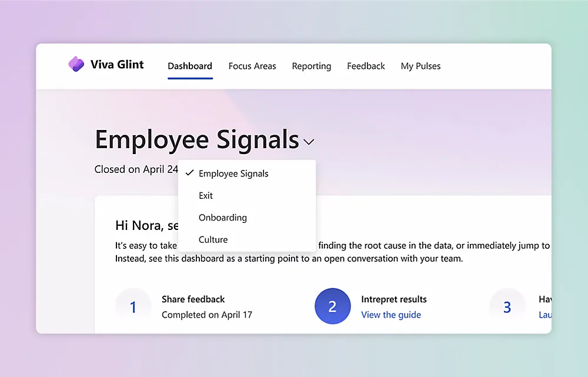This screenshot has width=588, height=377.
Task: Click the large Employee Signals page heading
Action: (x=197, y=140)
